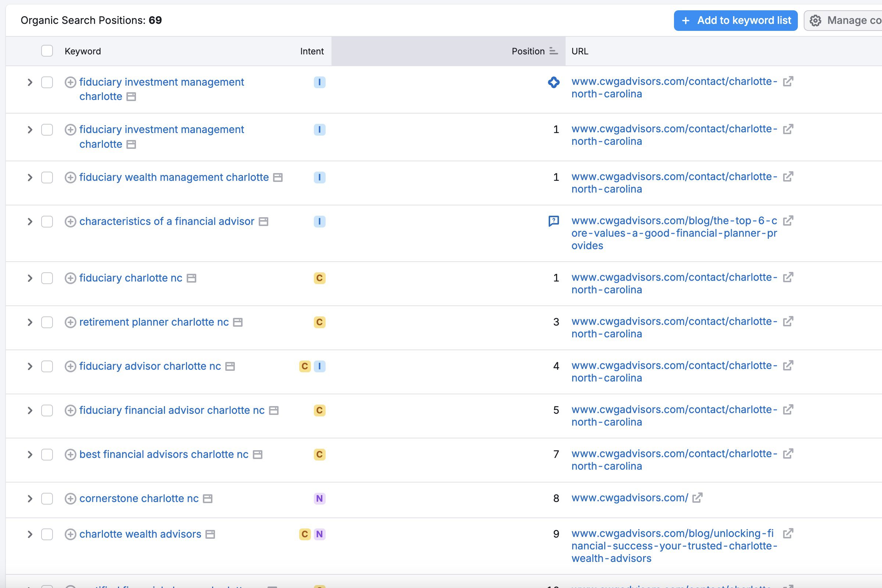Expand row for characteristics of a financial advisor

click(x=30, y=222)
